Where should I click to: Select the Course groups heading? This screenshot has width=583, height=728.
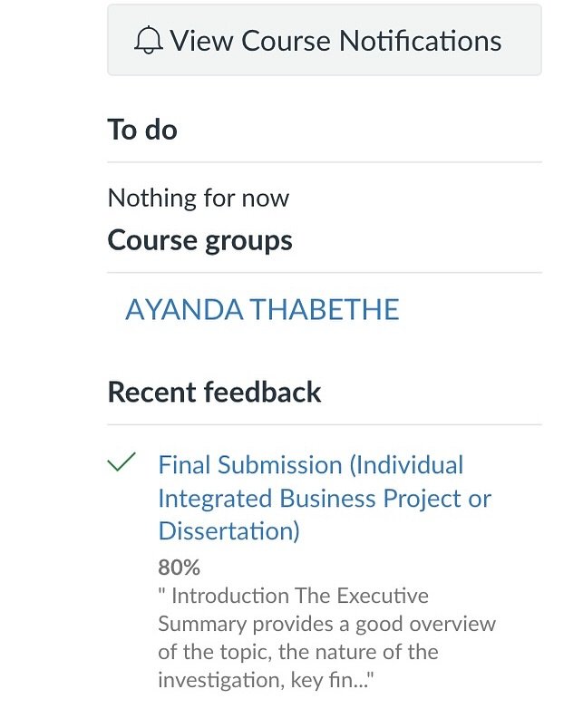tap(199, 240)
